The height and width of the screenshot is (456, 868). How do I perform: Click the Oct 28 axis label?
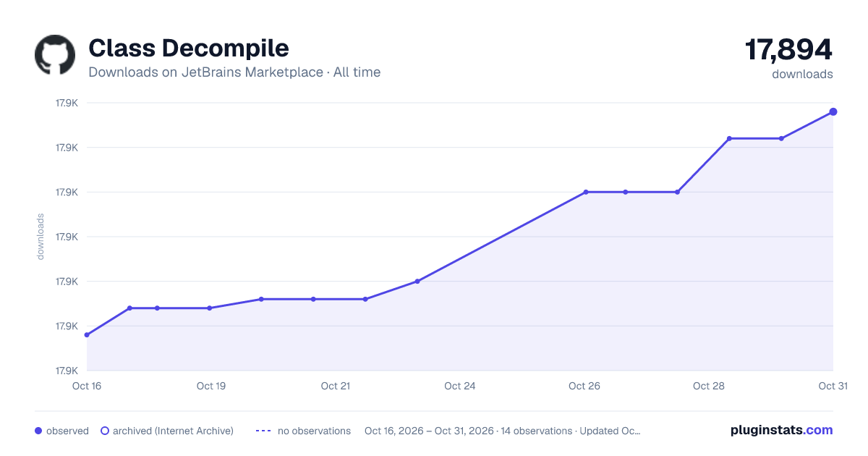[709, 386]
